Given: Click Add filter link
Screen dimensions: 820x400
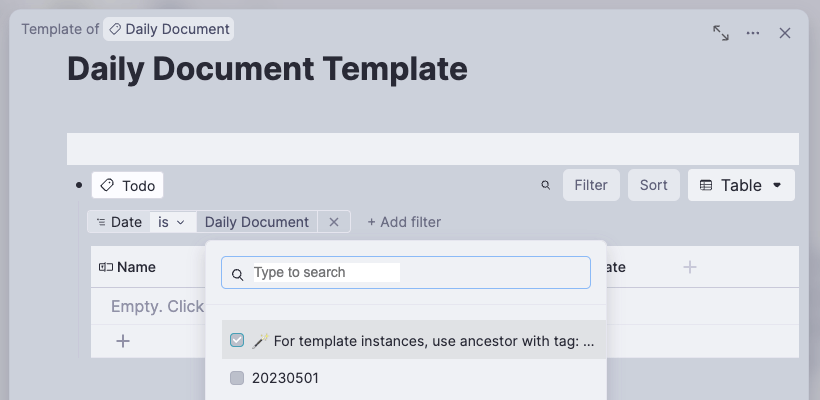Looking at the screenshot, I should click(404, 222).
